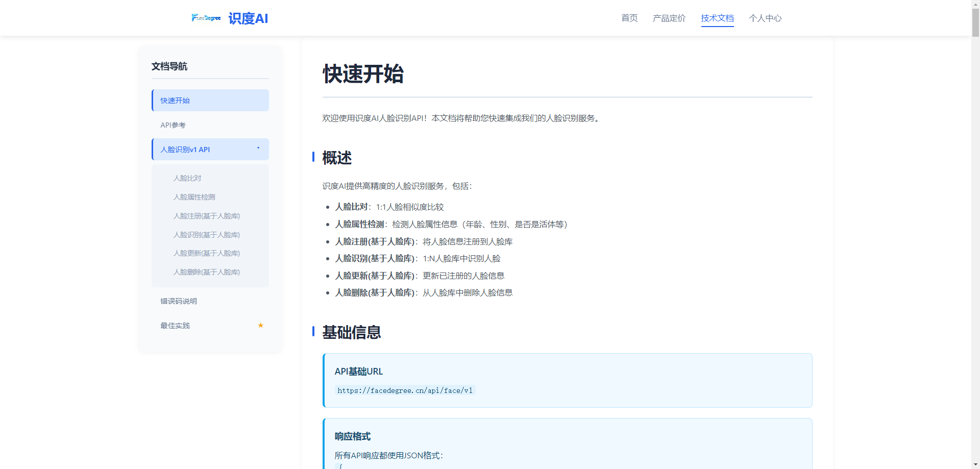Click the orange star beside 最佳实践

click(260, 325)
